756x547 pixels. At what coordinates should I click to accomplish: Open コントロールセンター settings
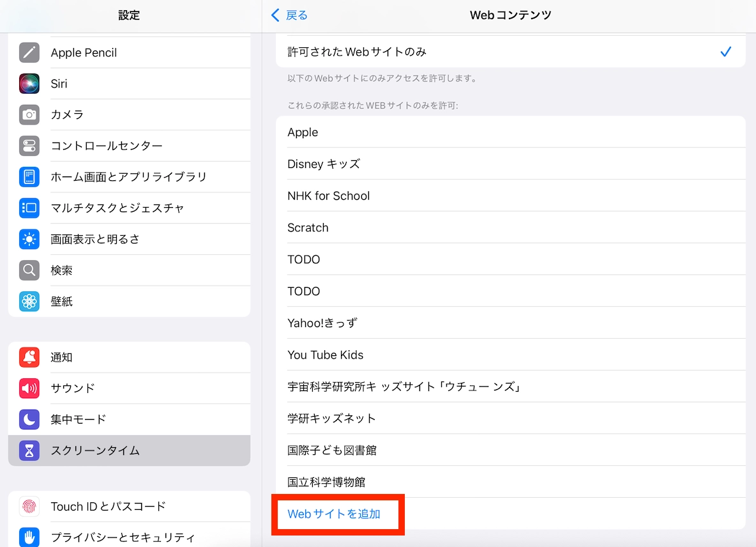pyautogui.click(x=129, y=146)
